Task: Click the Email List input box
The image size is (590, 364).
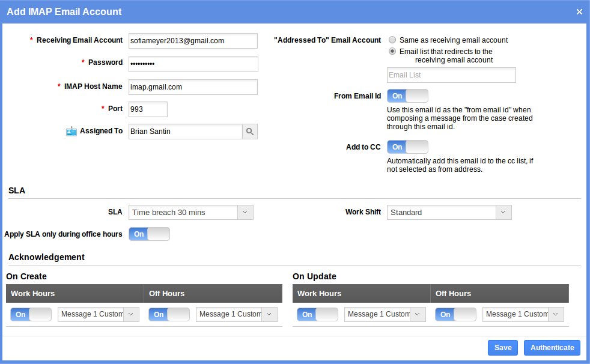Action: [x=451, y=74]
